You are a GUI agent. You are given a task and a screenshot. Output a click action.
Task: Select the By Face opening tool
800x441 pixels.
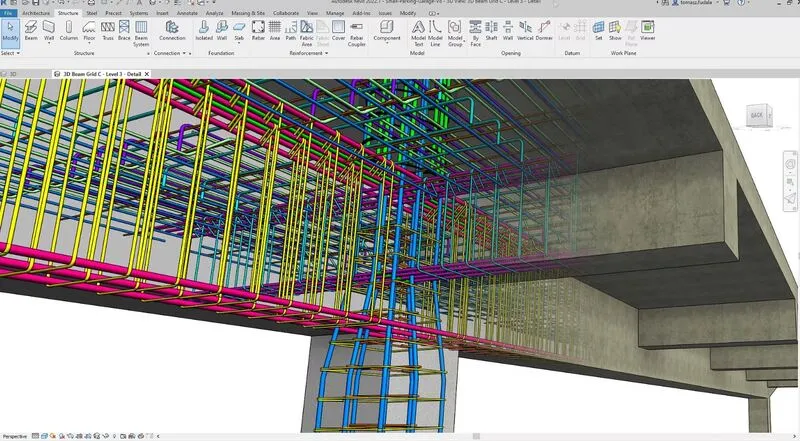(475, 34)
